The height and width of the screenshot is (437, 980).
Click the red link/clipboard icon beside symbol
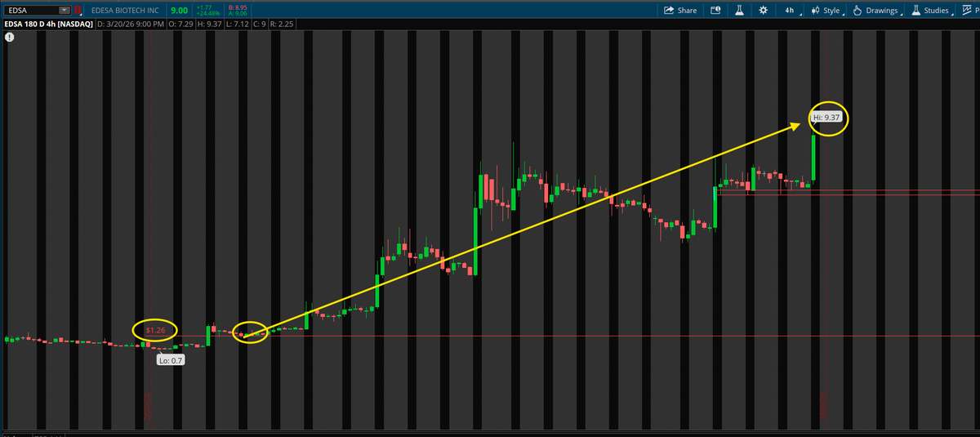(x=78, y=11)
